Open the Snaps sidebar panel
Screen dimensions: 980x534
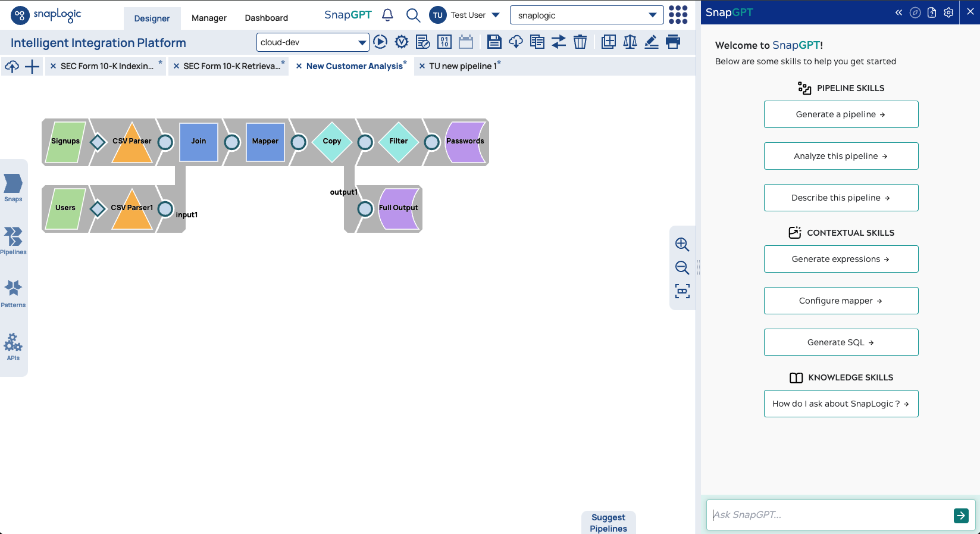coord(13,188)
